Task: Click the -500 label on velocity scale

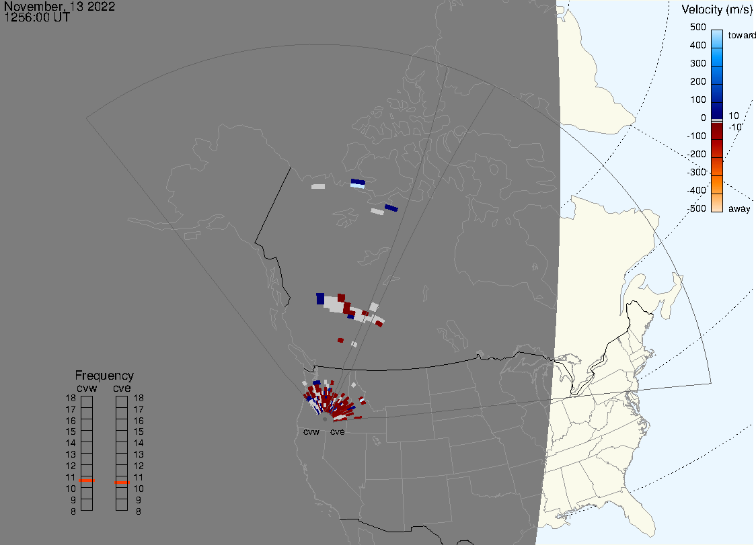Action: 696,208
